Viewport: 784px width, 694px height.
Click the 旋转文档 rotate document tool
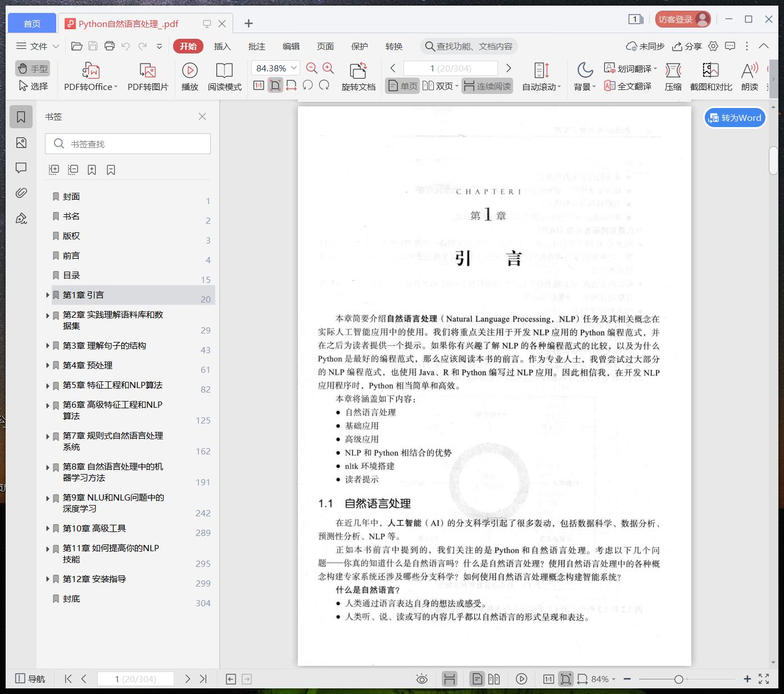point(359,76)
